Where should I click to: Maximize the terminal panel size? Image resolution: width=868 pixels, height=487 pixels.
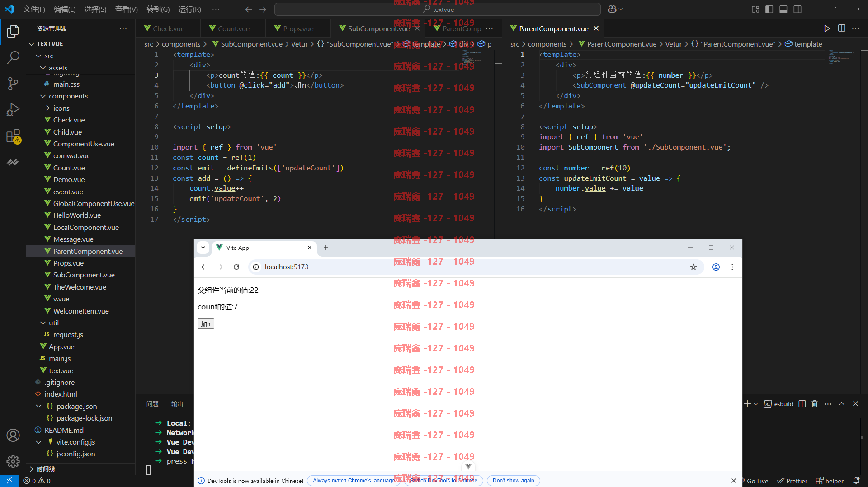[841, 404]
